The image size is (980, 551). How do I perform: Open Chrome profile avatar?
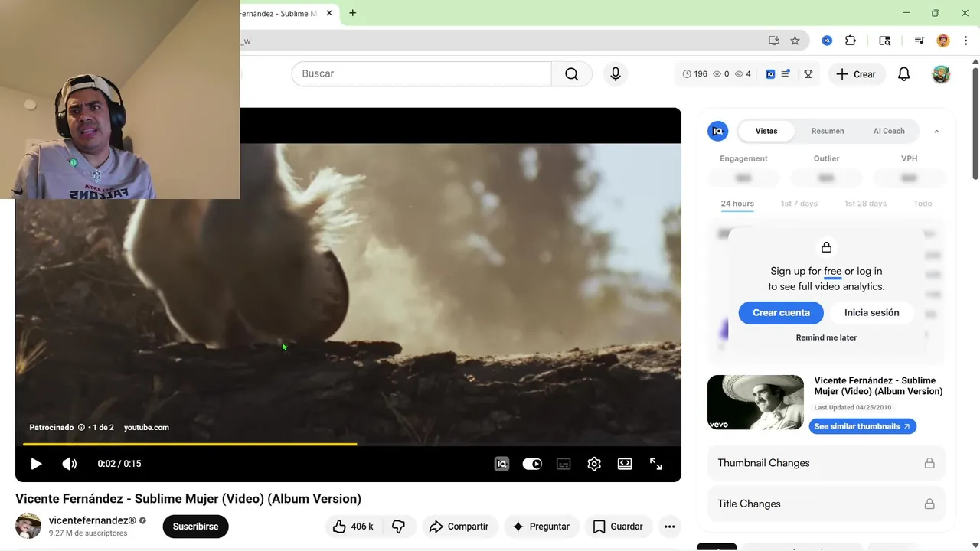click(943, 41)
